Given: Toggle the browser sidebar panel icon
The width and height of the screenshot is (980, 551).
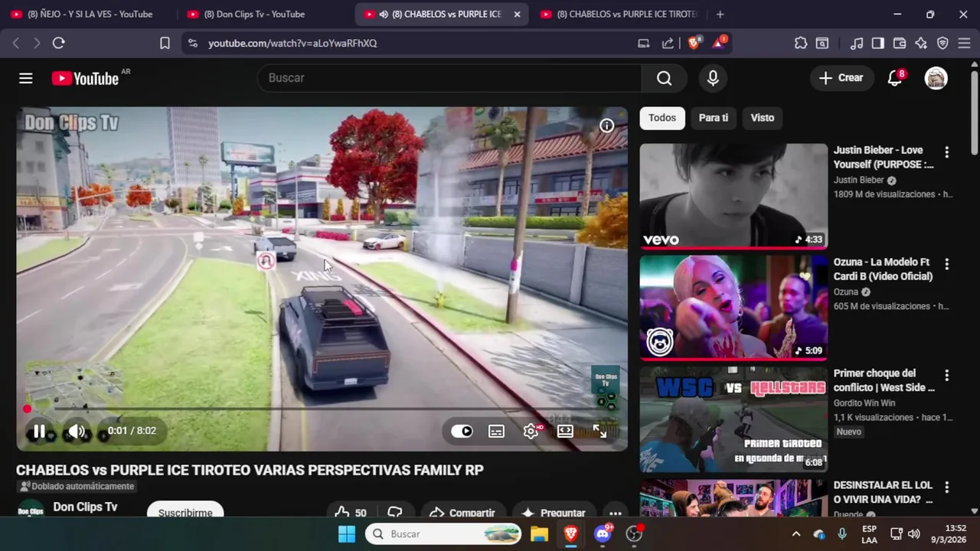Looking at the screenshot, I should tap(878, 44).
